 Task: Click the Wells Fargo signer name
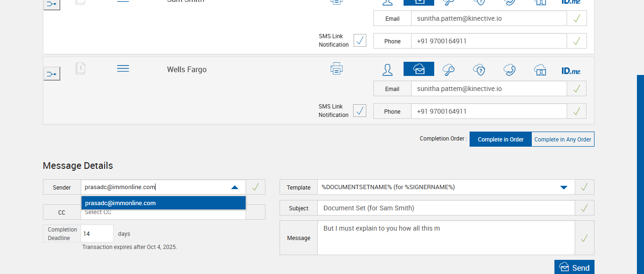(x=187, y=69)
